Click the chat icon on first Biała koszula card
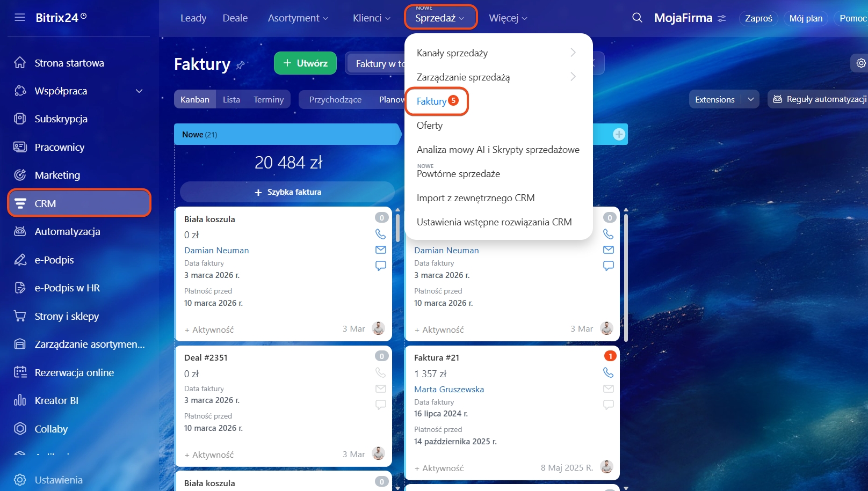The height and width of the screenshot is (491, 868). point(380,266)
